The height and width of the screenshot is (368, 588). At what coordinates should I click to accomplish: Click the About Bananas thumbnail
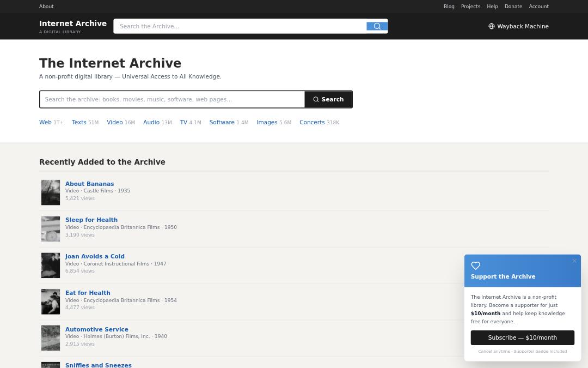point(51,192)
